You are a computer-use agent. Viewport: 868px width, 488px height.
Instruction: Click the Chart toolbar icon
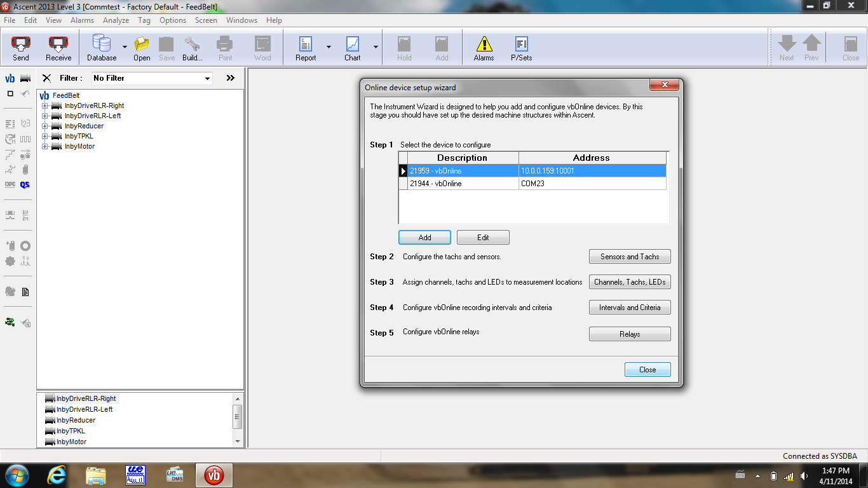pyautogui.click(x=353, y=48)
